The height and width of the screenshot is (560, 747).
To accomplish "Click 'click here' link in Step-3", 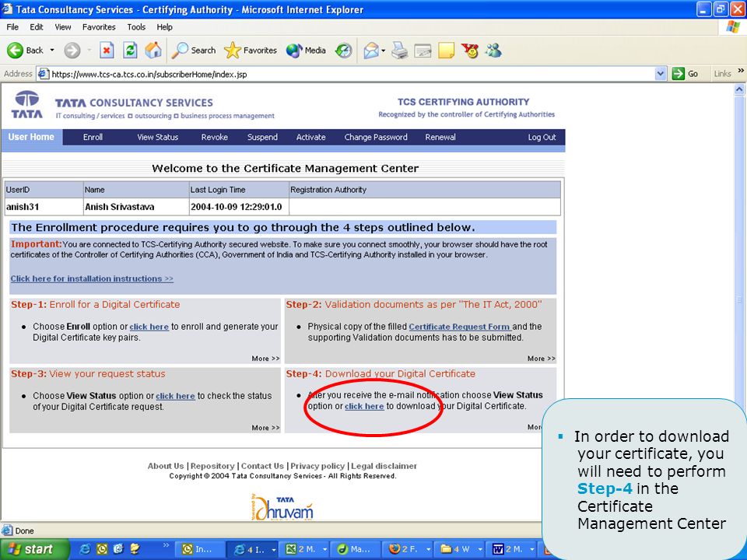I will tap(175, 396).
